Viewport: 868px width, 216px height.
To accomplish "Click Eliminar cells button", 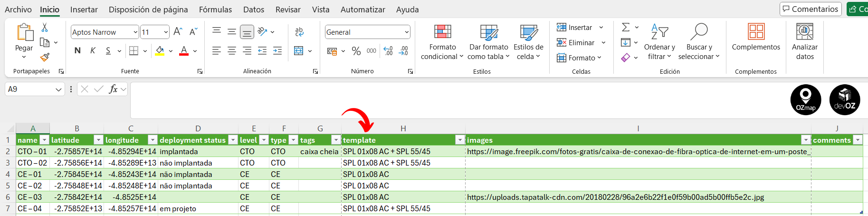I will tap(582, 43).
